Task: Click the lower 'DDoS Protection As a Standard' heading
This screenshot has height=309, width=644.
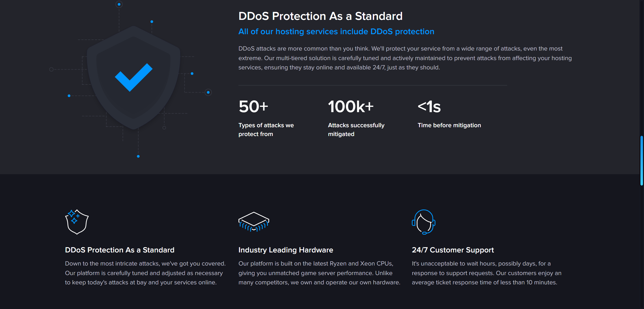Action: click(x=119, y=250)
